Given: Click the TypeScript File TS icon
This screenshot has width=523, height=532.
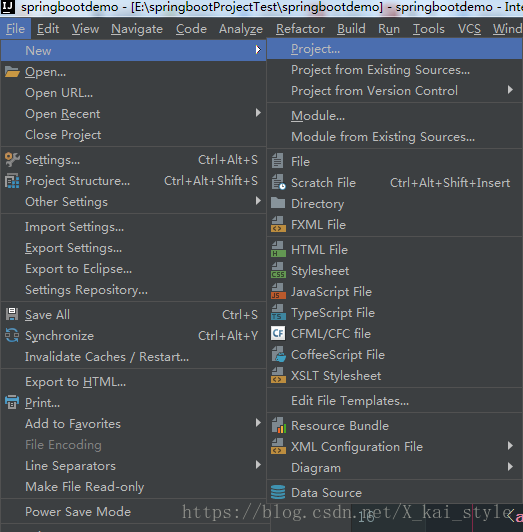Looking at the screenshot, I should pos(278,312).
